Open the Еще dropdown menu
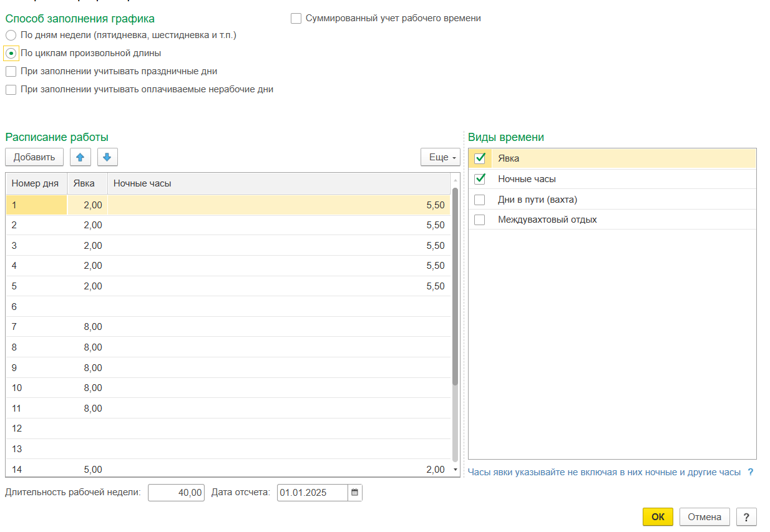 pyautogui.click(x=441, y=157)
